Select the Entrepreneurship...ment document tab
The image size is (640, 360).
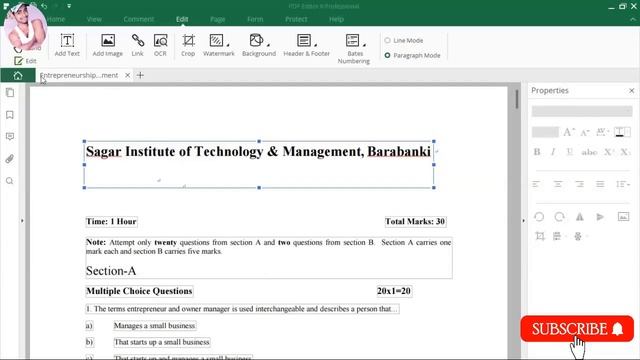point(79,76)
